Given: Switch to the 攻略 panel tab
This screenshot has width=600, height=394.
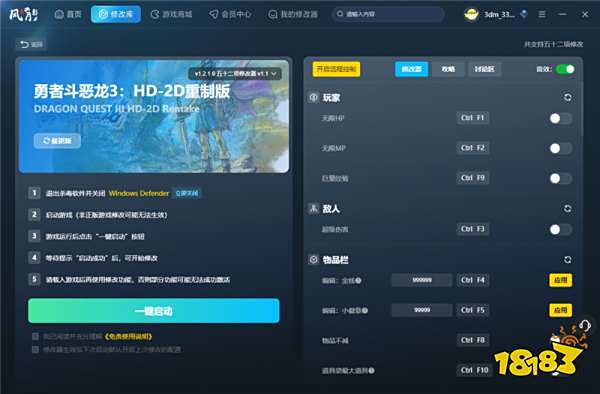Looking at the screenshot, I should [448, 69].
